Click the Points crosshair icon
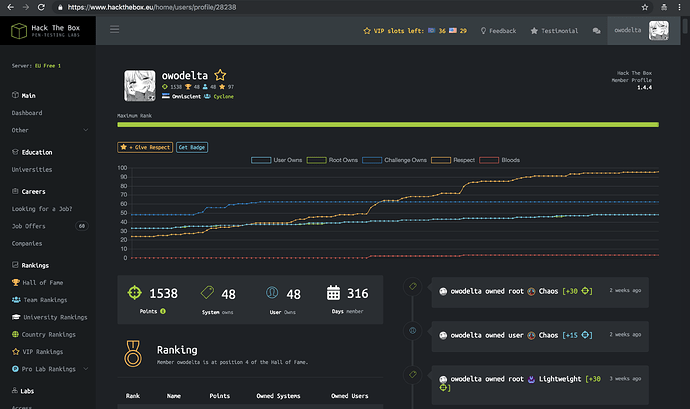 [135, 293]
